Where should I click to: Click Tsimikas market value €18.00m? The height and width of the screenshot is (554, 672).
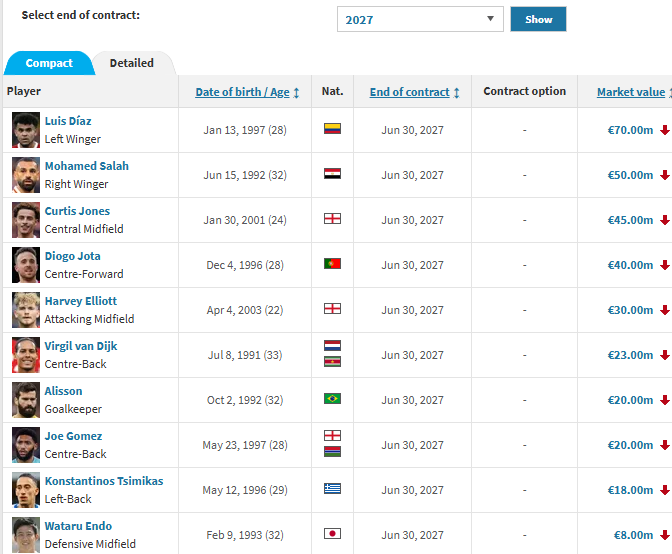pyautogui.click(x=630, y=490)
